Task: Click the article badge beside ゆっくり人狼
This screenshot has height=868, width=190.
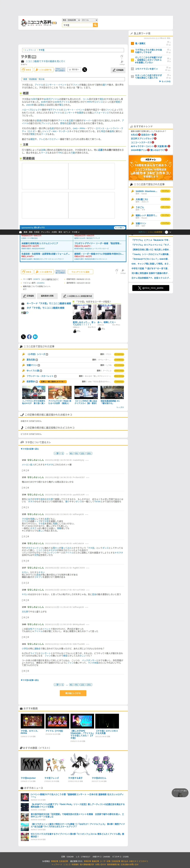Action: (x=41, y=371)
